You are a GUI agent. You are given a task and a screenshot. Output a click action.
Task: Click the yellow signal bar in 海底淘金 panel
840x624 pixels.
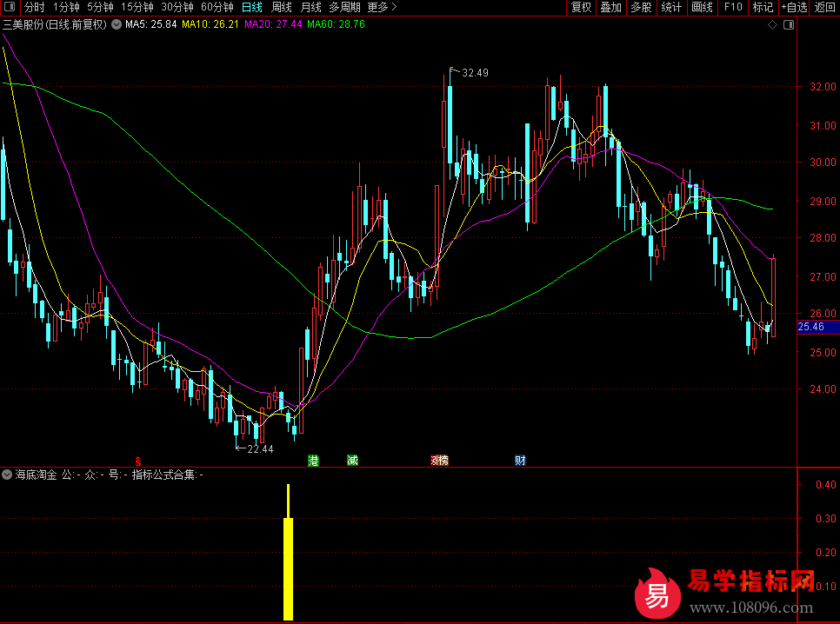click(x=288, y=565)
